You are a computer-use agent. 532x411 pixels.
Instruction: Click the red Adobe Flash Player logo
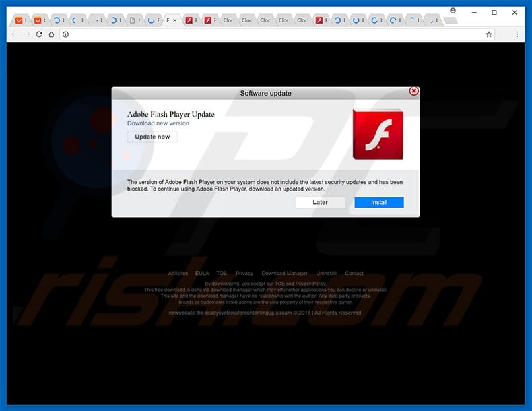pyautogui.click(x=378, y=134)
